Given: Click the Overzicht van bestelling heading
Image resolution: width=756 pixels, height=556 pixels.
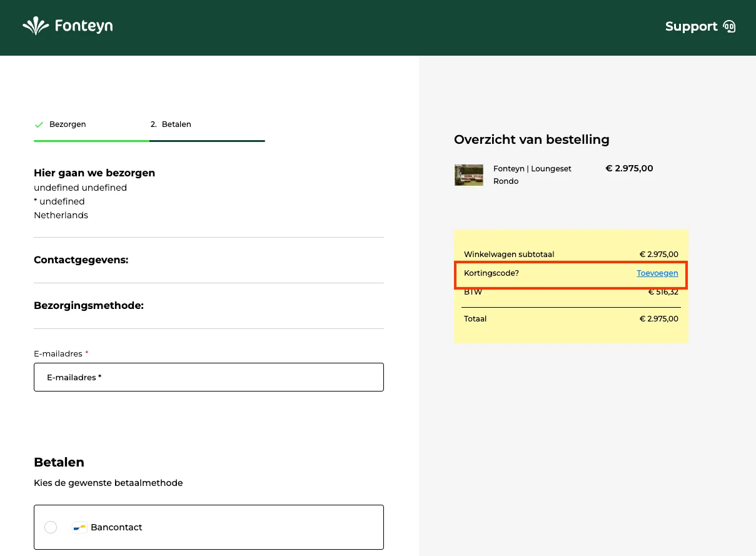Looking at the screenshot, I should pos(532,139).
